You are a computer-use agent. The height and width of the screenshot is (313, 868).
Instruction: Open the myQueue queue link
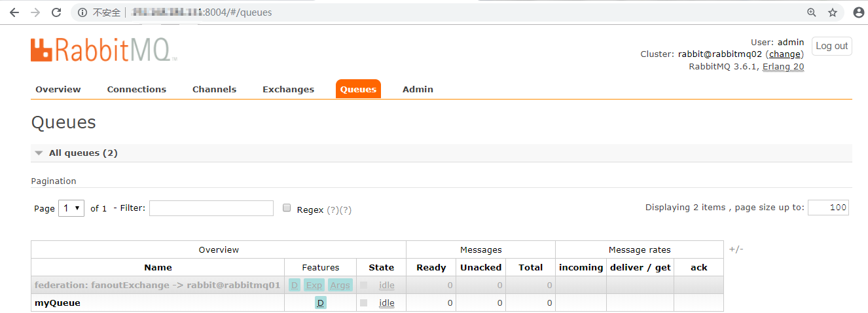click(58, 303)
